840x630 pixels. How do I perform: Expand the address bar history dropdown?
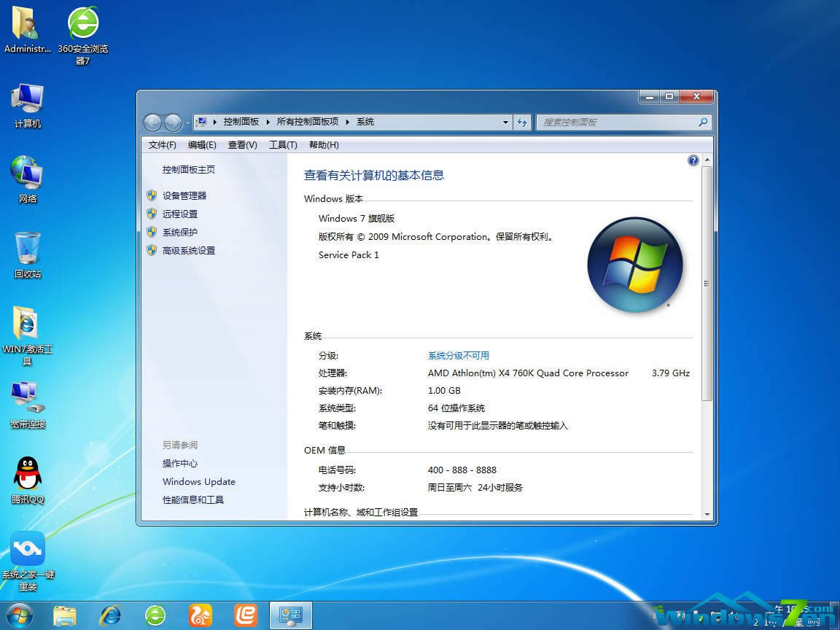[506, 122]
